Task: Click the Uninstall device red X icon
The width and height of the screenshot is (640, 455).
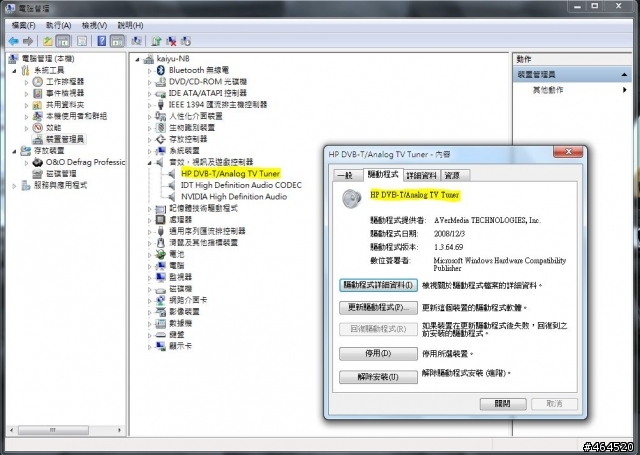Action: click(x=171, y=41)
